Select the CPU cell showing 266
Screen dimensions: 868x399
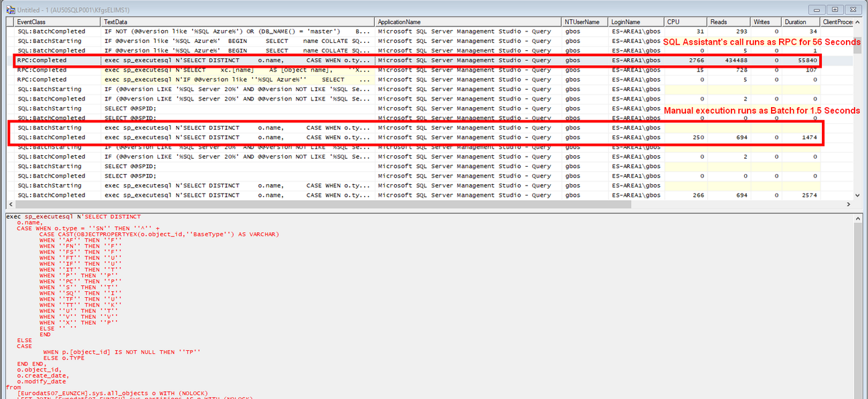click(685, 195)
